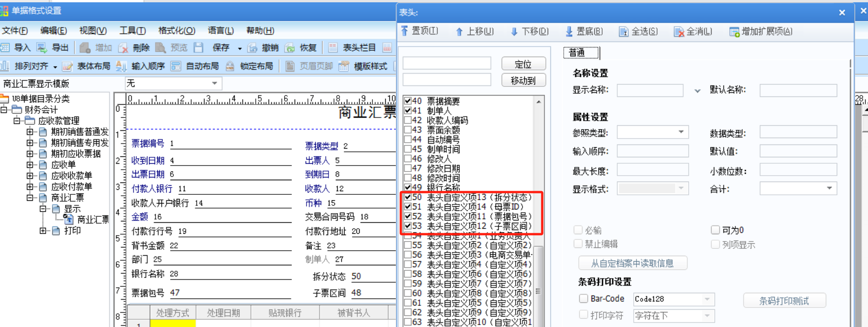Viewport: 868px width, 327px height.
Task: Check the 42 收款人编码 checkbox
Action: tap(408, 120)
